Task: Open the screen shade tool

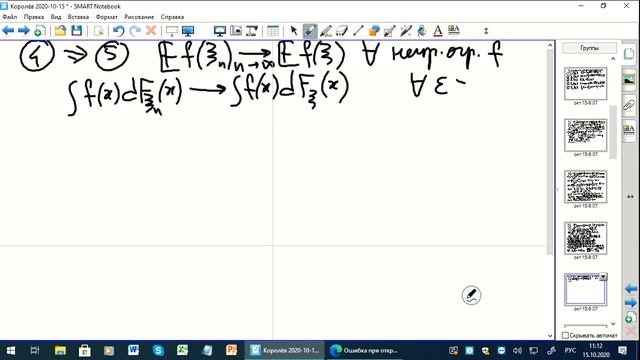Action: point(172,31)
